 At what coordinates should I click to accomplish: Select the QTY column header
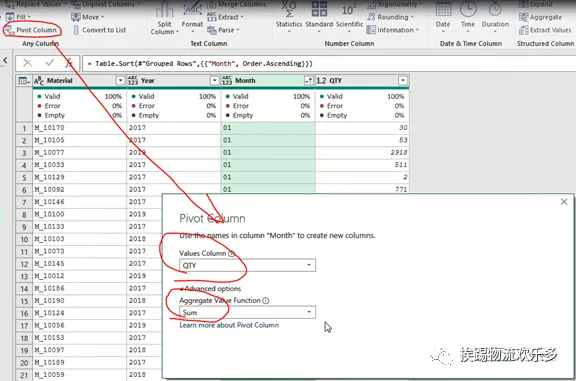pyautogui.click(x=362, y=80)
